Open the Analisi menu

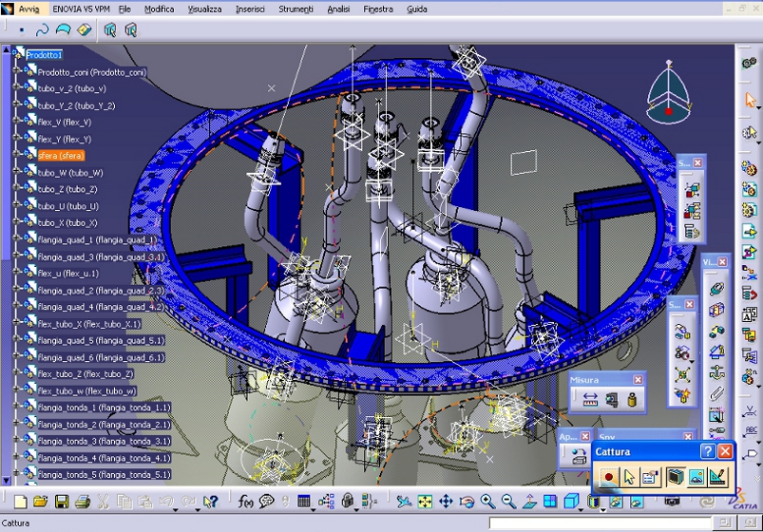338,9
